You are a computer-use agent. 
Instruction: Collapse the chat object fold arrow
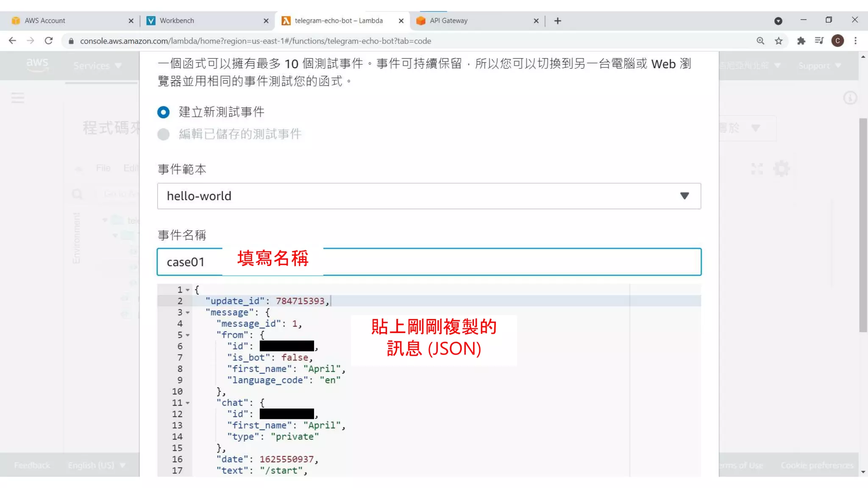tap(188, 403)
